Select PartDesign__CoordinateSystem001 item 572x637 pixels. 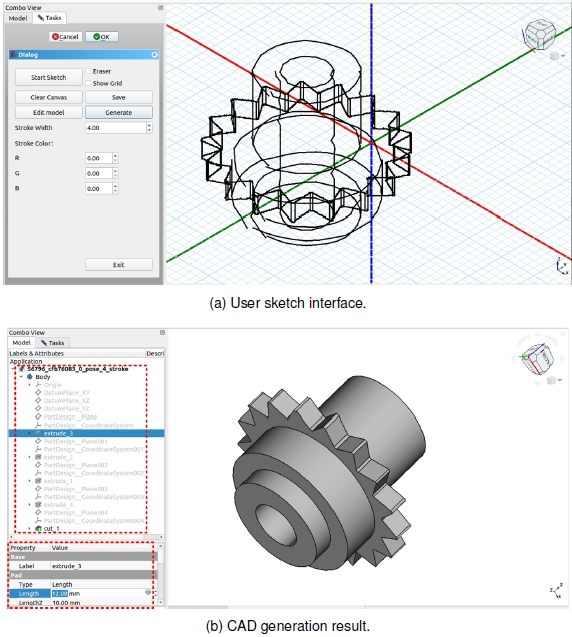89,449
